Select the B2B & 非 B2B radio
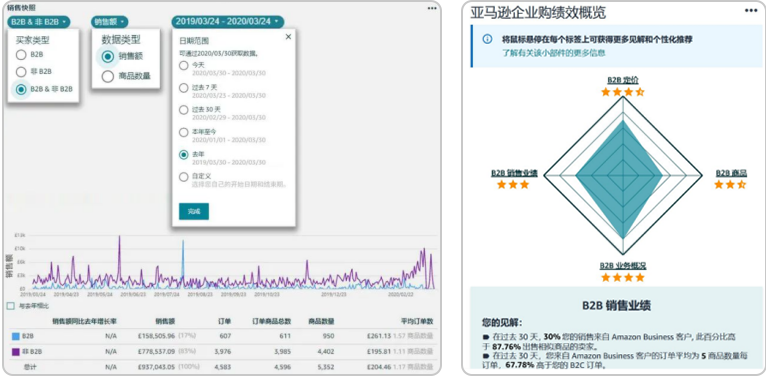This screenshot has width=766, height=376. (x=21, y=89)
